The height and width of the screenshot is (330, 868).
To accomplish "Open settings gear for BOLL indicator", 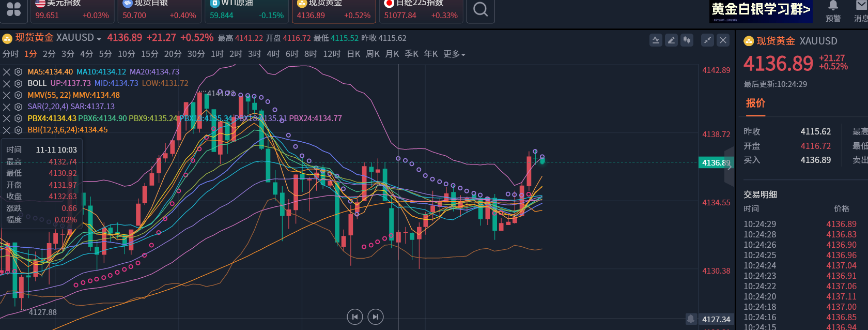I will point(18,83).
